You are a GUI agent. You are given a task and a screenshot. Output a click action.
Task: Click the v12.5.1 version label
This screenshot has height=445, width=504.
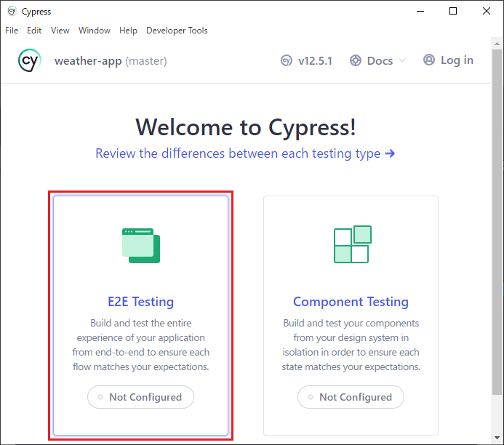[315, 61]
